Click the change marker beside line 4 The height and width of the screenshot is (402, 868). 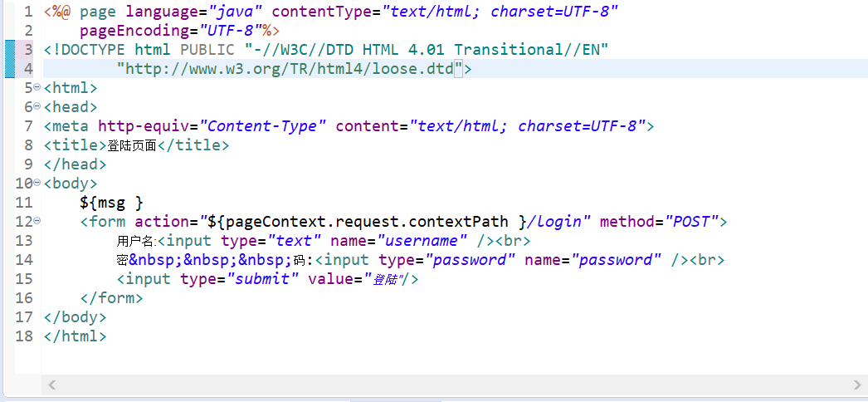click(x=9, y=69)
